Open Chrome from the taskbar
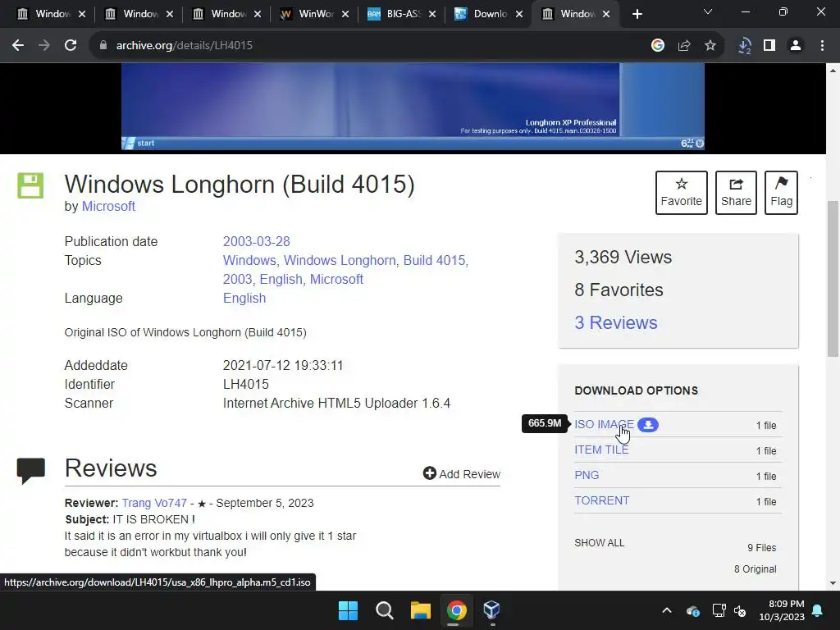The width and height of the screenshot is (840, 630). [x=456, y=610]
